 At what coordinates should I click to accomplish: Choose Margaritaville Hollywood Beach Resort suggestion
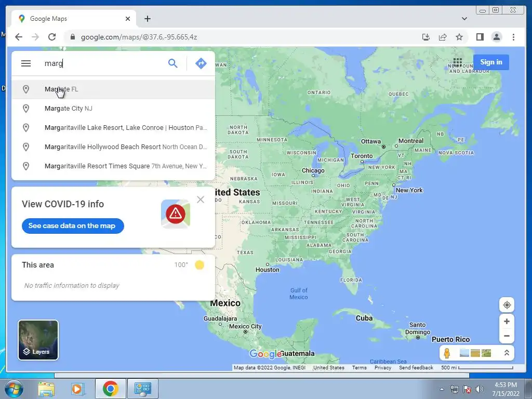(113, 147)
